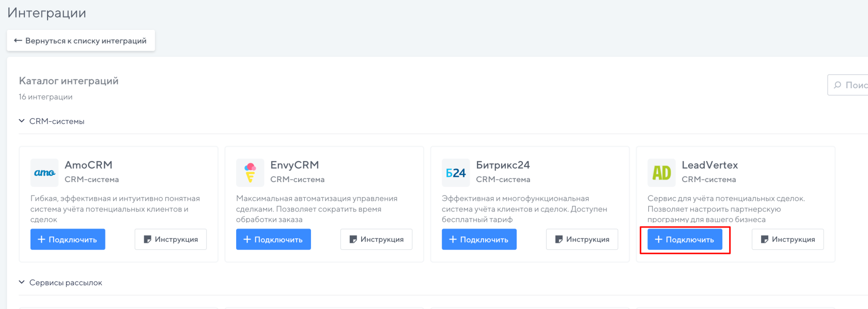
Task: Click the search magnifier icon
Action: click(x=838, y=85)
